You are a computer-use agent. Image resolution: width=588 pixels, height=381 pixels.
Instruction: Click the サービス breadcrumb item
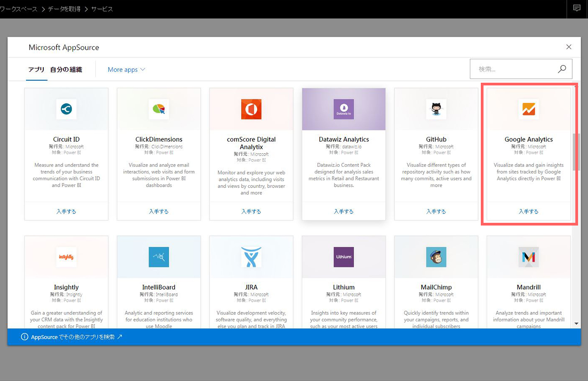102,9
